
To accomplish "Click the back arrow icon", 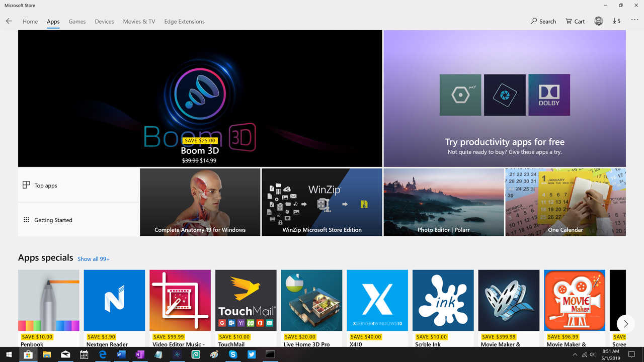I will (9, 21).
